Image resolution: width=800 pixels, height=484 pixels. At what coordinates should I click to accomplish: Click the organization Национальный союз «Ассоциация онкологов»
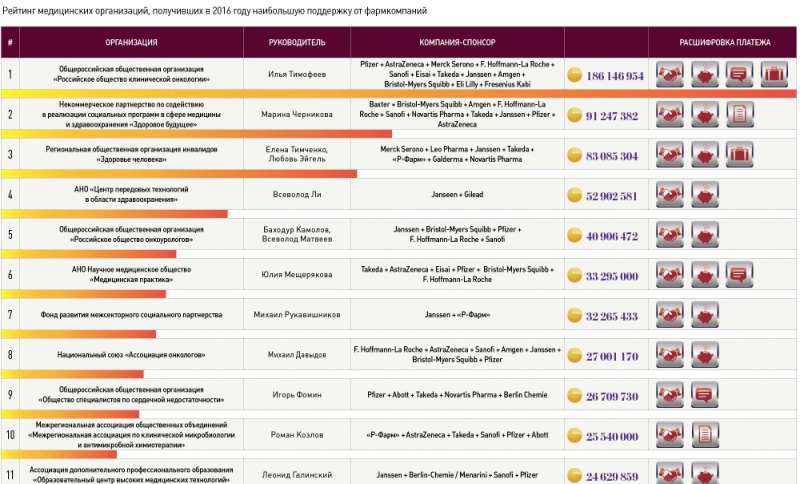coord(132,355)
